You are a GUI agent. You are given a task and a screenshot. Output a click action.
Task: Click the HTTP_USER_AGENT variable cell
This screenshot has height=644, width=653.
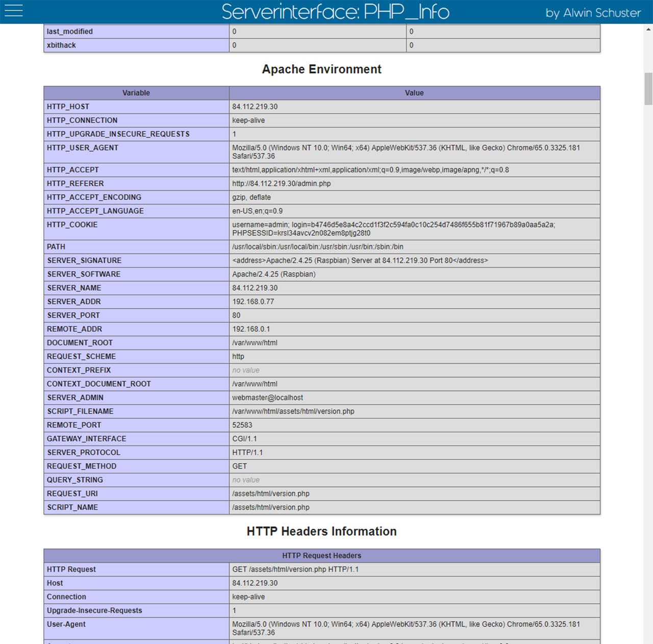click(x=136, y=152)
